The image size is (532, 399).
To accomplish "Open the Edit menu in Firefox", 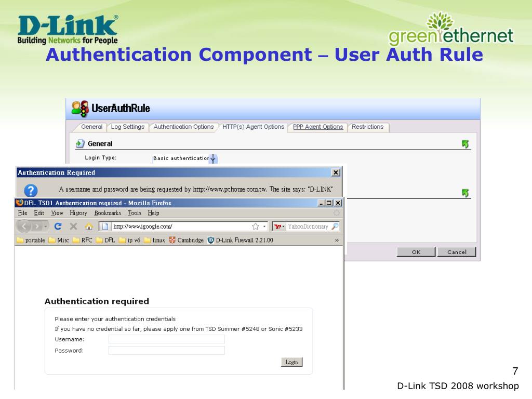I will click(39, 213).
